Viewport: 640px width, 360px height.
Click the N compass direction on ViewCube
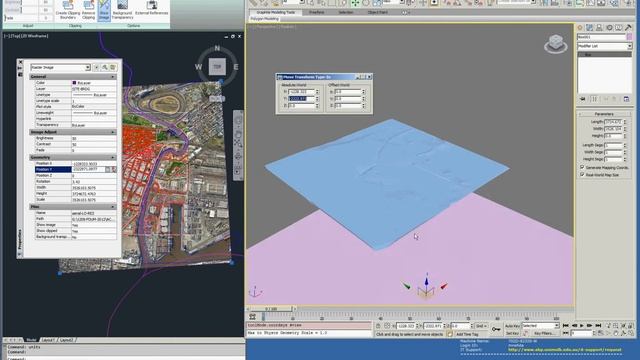click(x=217, y=49)
